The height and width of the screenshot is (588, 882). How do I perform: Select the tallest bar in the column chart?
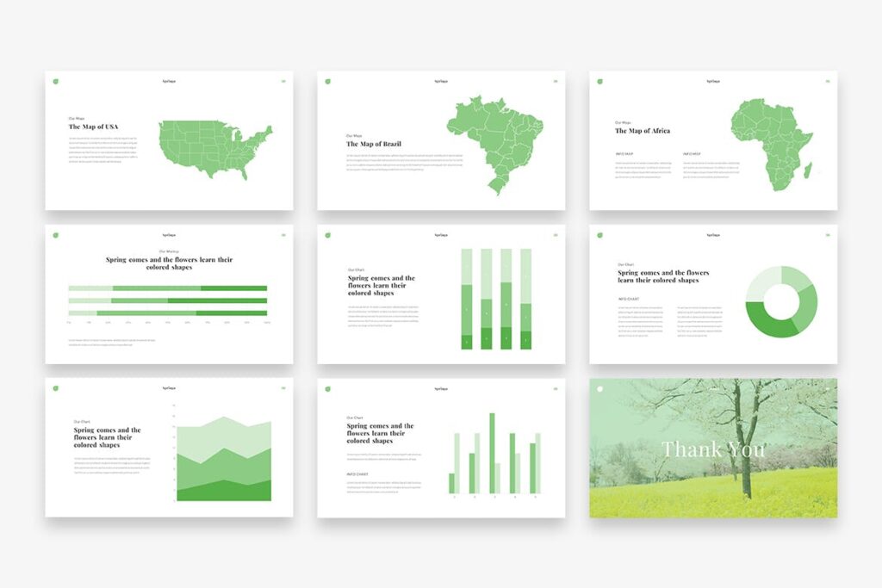click(492, 452)
